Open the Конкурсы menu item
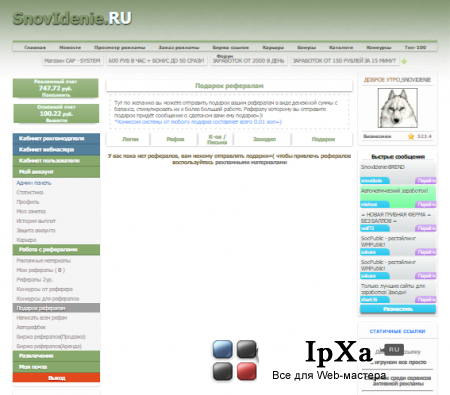 click(x=379, y=47)
